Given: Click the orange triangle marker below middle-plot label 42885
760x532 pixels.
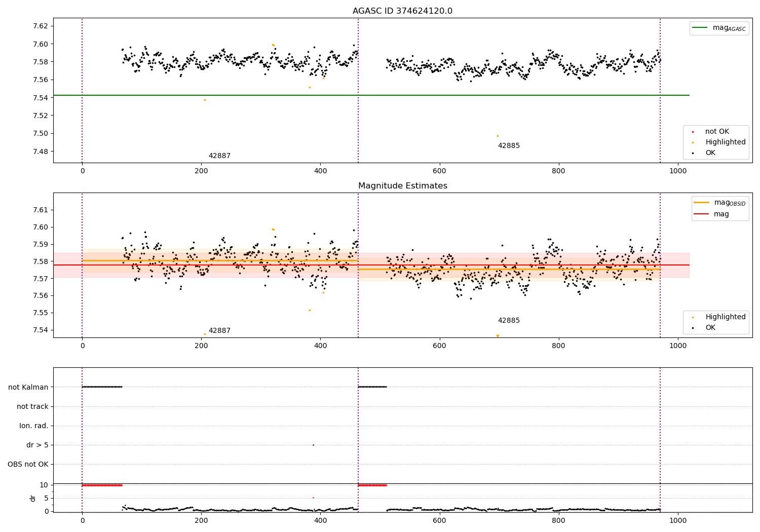Looking at the screenshot, I should [498, 336].
